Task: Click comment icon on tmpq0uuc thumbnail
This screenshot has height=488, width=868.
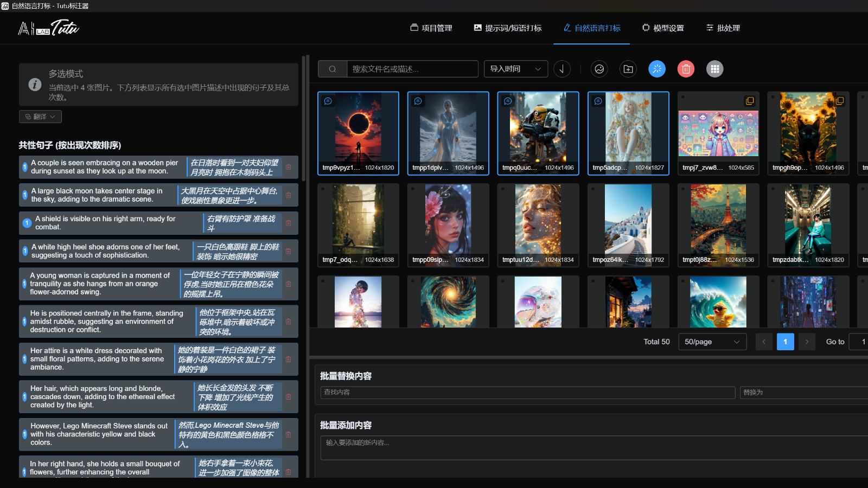Action: pyautogui.click(x=508, y=101)
